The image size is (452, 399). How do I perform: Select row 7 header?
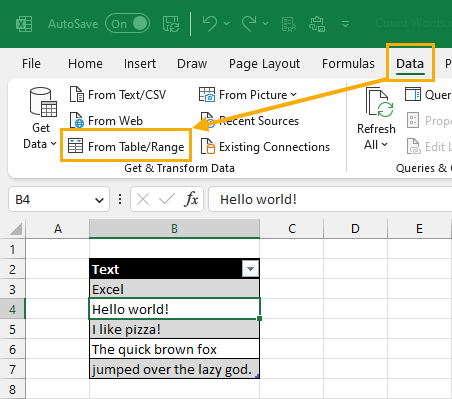(13, 369)
